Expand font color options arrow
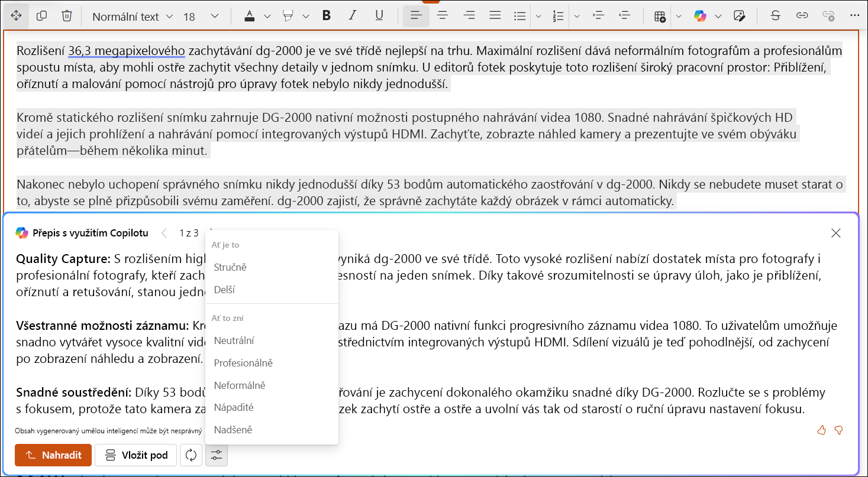Screen dimensions: 868x477 click(267, 17)
